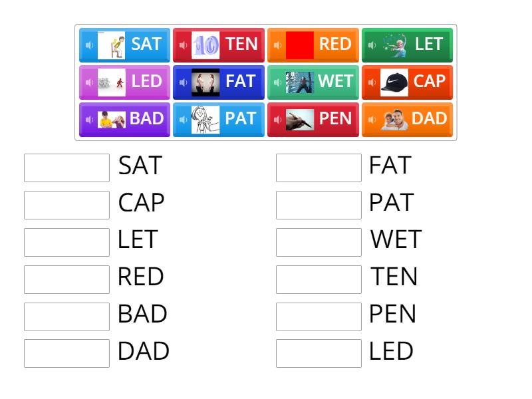The image size is (532, 399).
Task: Click the empty answer box beside SAT
Action: pos(66,168)
